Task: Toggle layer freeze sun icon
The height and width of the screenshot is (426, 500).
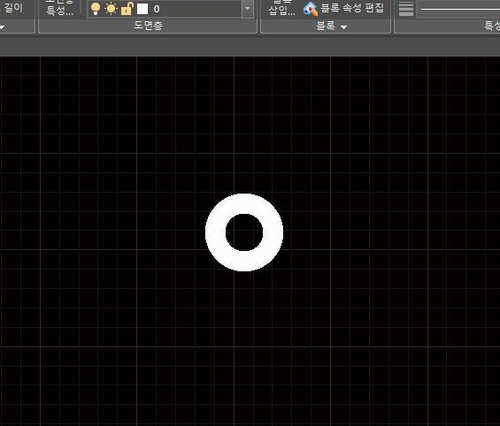Action: click(x=111, y=9)
